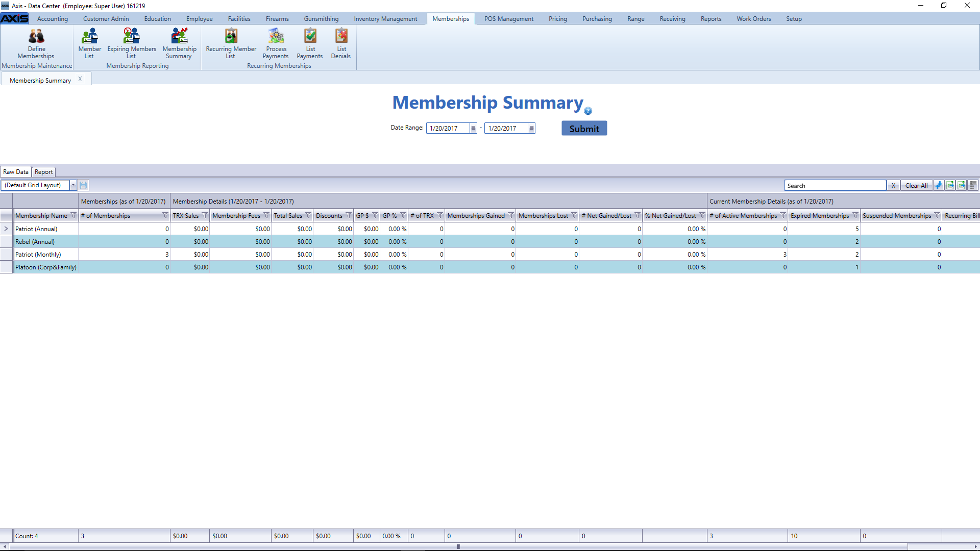Filter the Memberships Gained column
The height and width of the screenshot is (551, 980).
511,215
